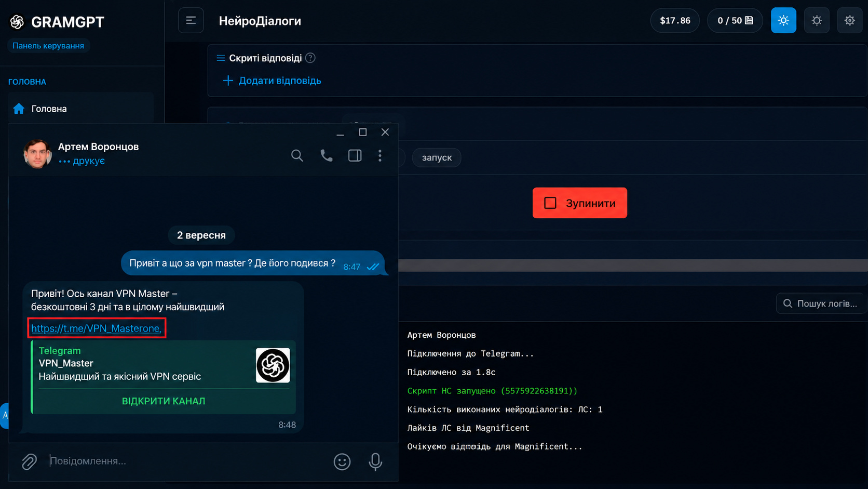Open the 0 / 50 counter badge
Screen dimensions: 868x489
coord(735,21)
